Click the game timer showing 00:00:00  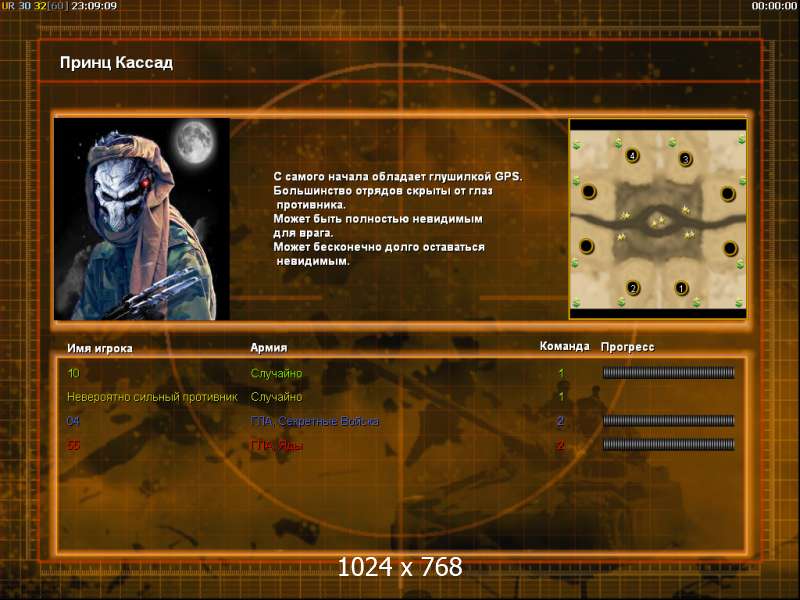pos(774,6)
